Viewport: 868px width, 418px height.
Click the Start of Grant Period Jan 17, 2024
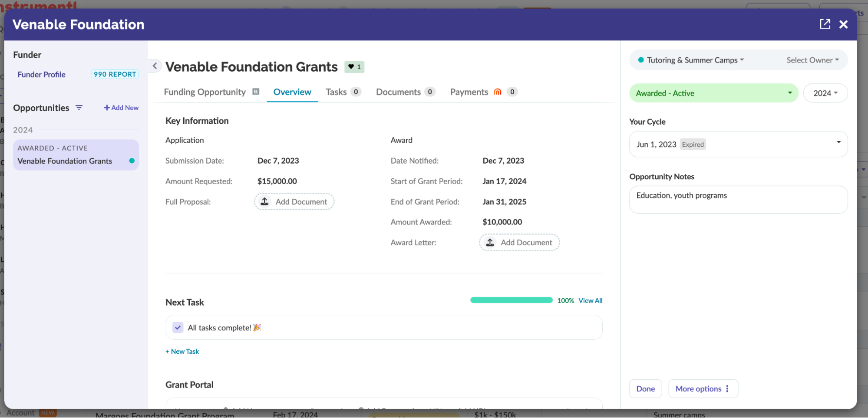click(x=504, y=181)
